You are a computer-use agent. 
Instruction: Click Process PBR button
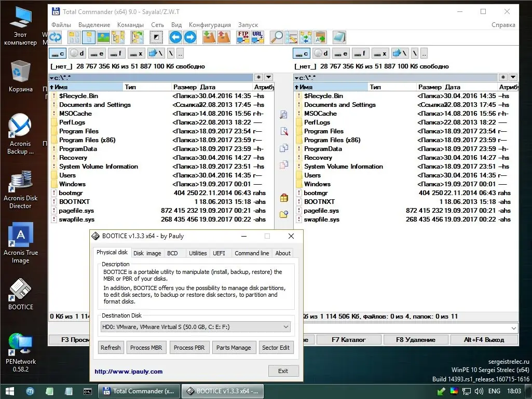tap(189, 348)
